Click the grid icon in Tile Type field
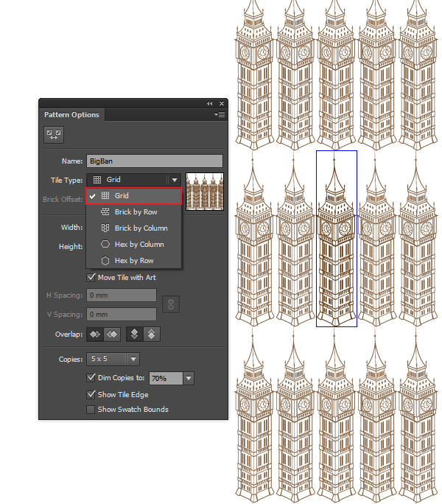442x504 pixels. click(x=97, y=179)
